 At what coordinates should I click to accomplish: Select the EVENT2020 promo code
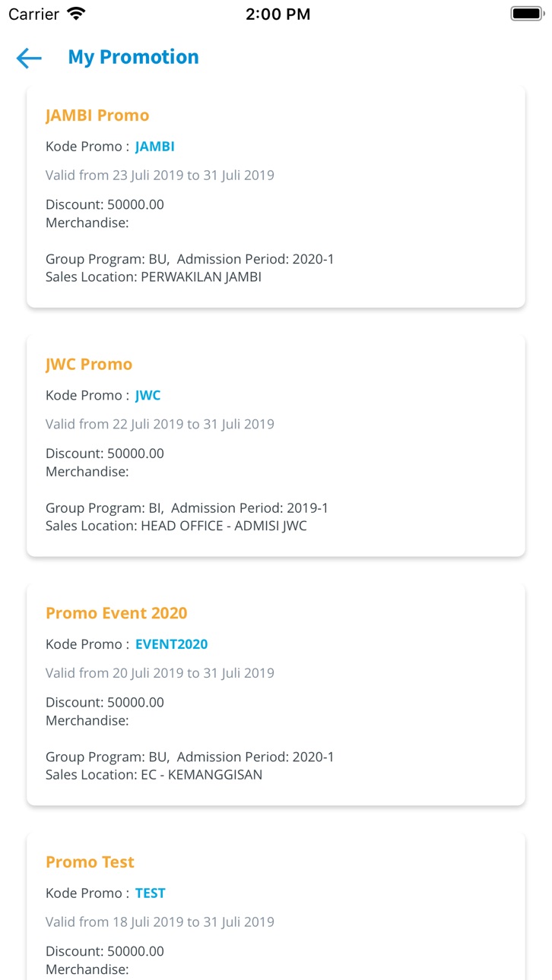172,644
